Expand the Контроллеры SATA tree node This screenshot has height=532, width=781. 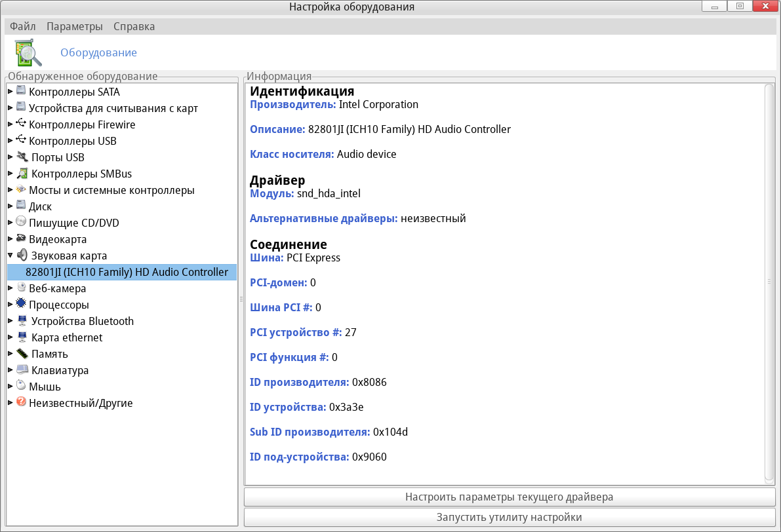tap(10, 92)
